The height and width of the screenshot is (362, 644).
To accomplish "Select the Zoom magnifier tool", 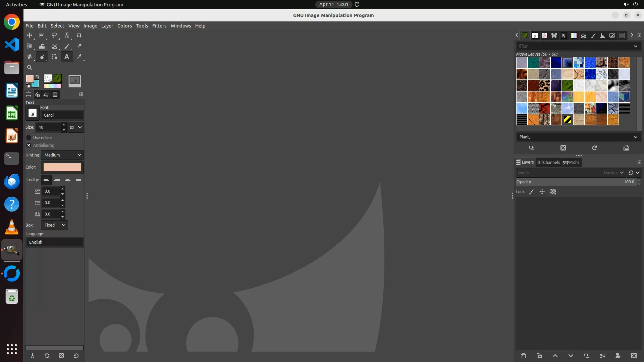I will click(30, 67).
